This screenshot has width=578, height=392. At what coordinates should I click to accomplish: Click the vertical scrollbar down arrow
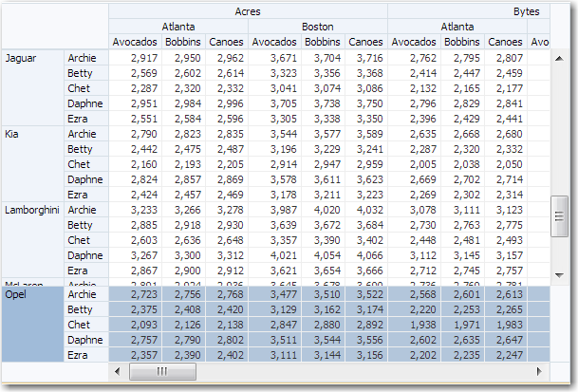coord(559,275)
